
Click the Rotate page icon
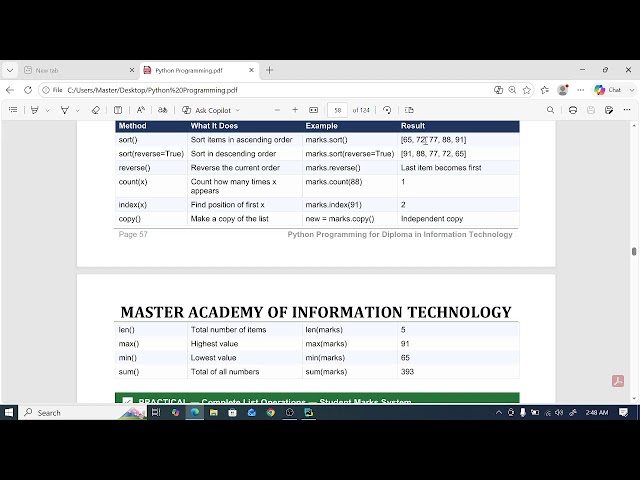pyautogui.click(x=387, y=110)
